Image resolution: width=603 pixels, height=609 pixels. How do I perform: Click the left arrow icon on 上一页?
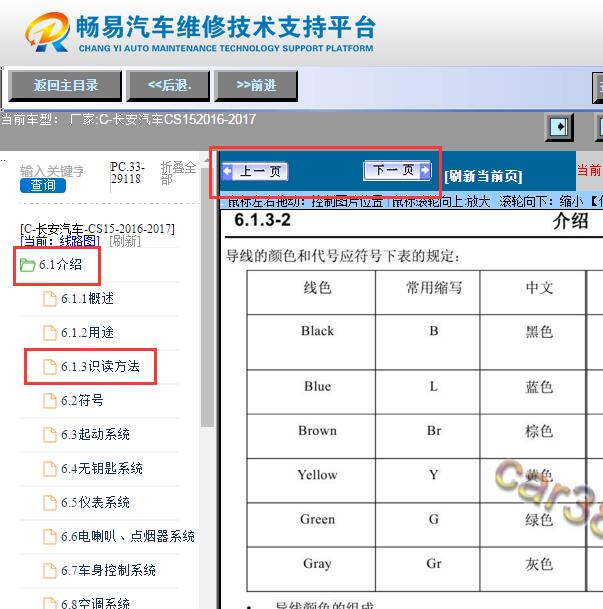[228, 171]
